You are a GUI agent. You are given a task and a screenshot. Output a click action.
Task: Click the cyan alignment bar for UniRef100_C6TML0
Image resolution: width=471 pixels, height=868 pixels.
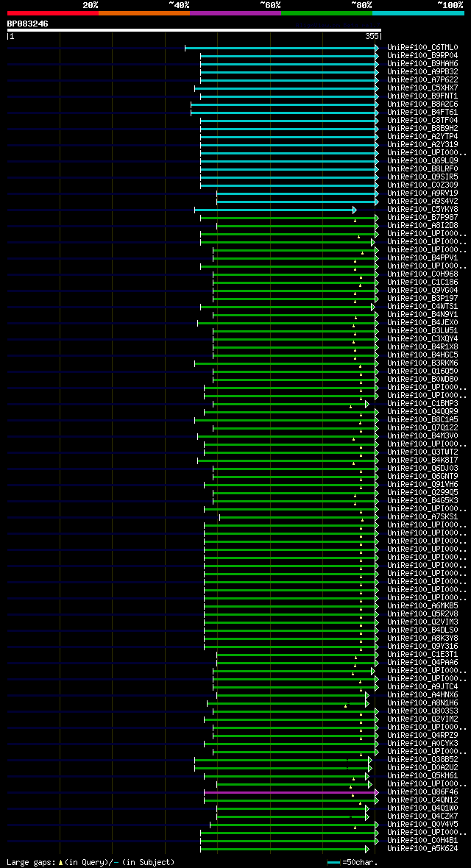[281, 48]
